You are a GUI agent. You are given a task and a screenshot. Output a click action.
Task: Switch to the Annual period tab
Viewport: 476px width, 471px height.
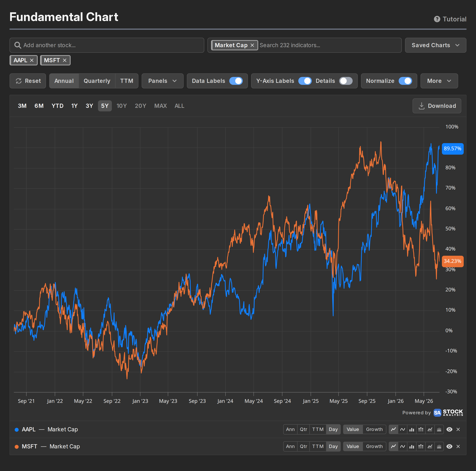(64, 81)
